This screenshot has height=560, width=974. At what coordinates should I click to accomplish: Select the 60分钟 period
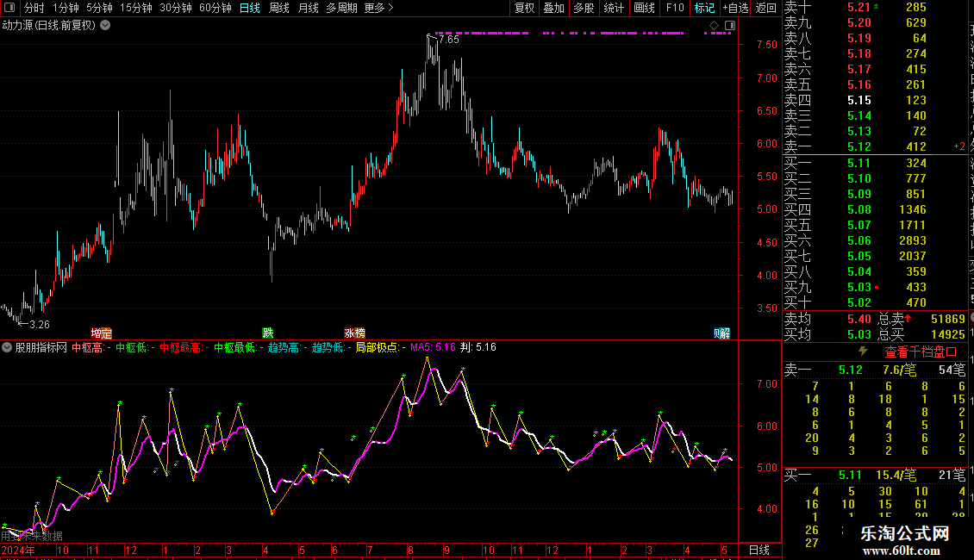pyautogui.click(x=215, y=8)
